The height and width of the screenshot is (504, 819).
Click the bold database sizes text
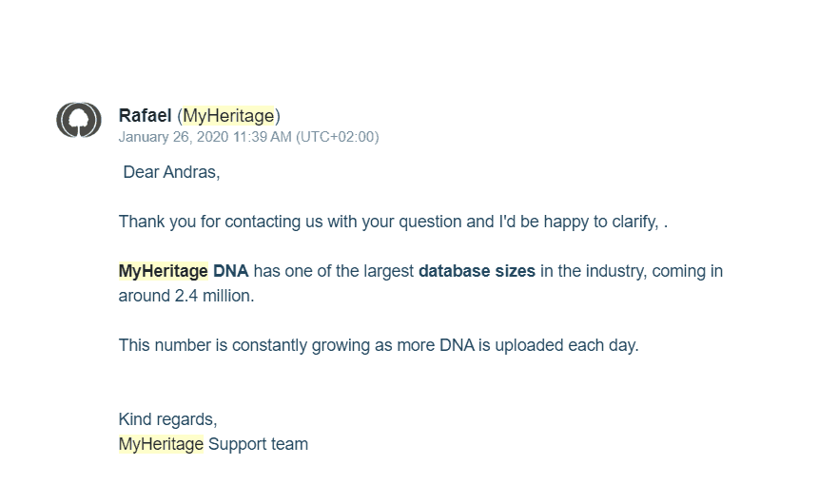point(477,271)
